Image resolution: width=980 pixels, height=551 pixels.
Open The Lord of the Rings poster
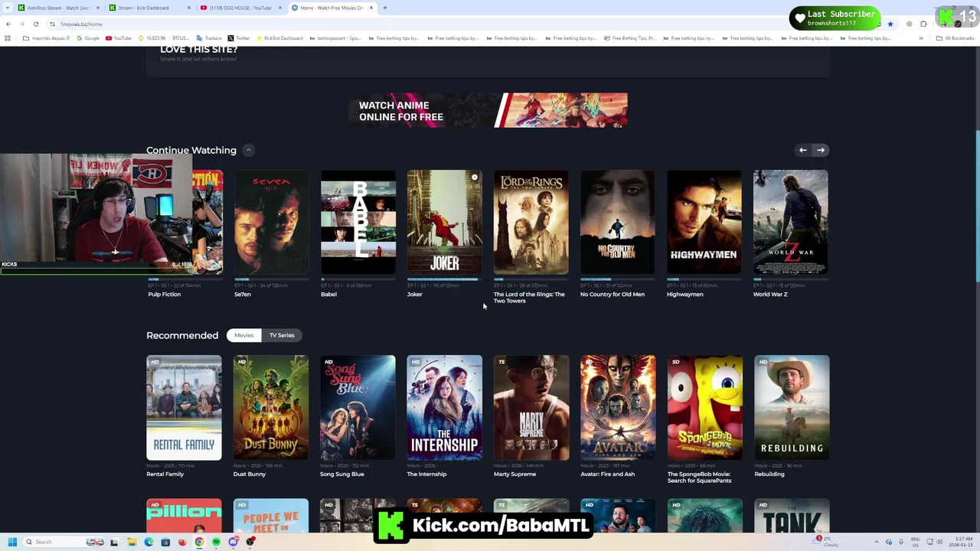(x=531, y=222)
